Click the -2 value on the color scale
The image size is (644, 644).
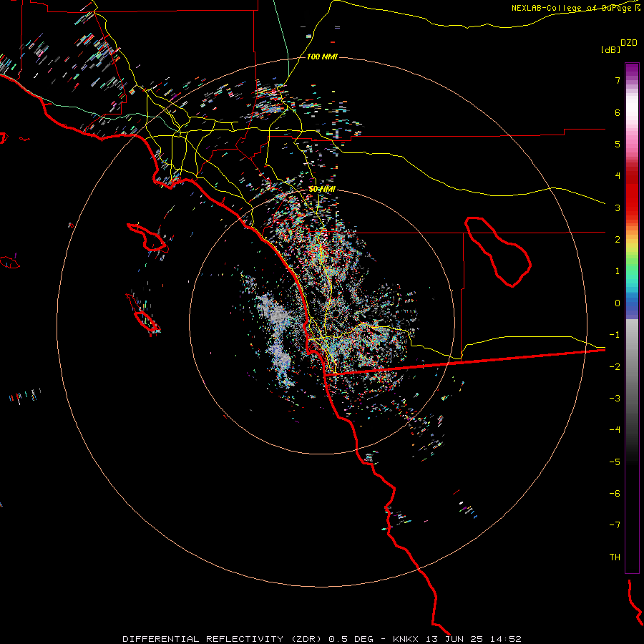click(615, 367)
